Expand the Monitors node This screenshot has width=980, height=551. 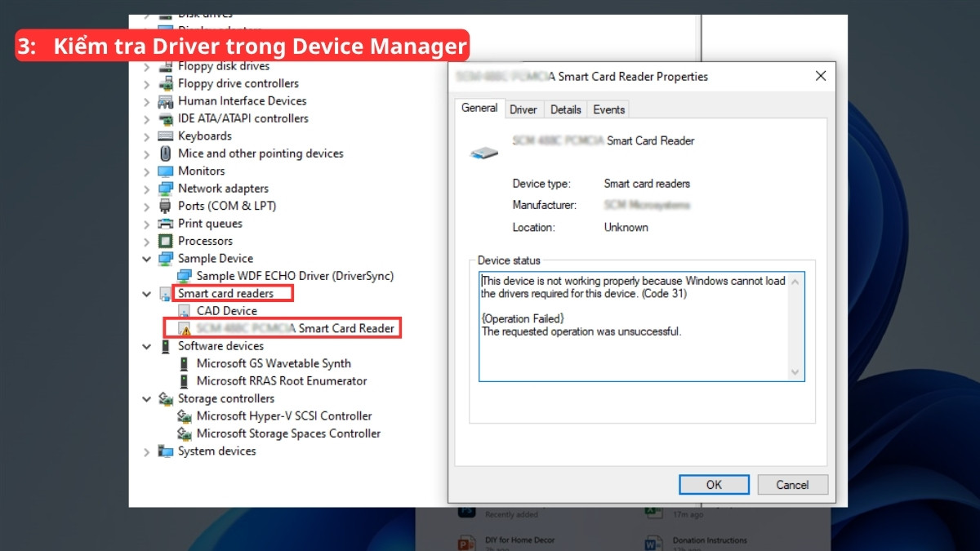click(x=147, y=171)
